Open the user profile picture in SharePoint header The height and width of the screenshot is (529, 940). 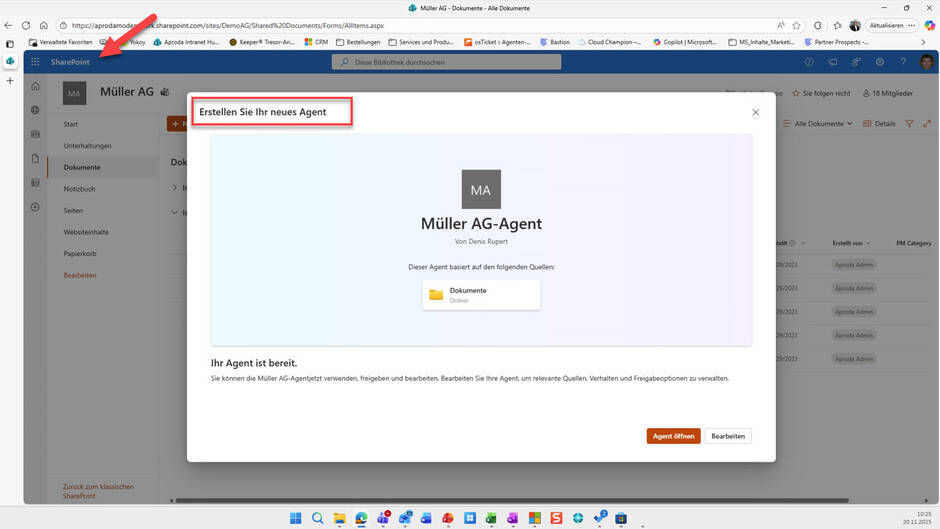(x=927, y=62)
